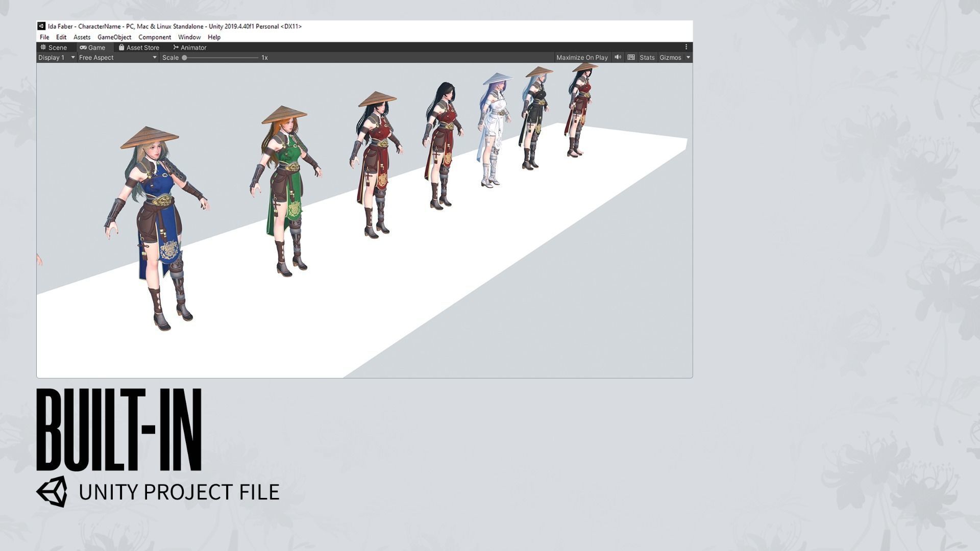Open the Component menu
980x551 pixels.
click(x=154, y=37)
